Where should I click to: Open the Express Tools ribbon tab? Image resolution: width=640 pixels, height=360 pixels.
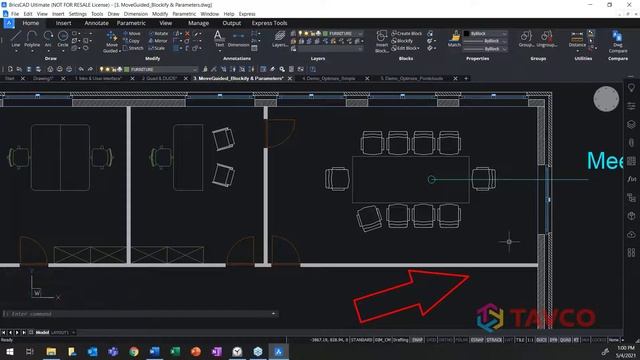point(269,23)
